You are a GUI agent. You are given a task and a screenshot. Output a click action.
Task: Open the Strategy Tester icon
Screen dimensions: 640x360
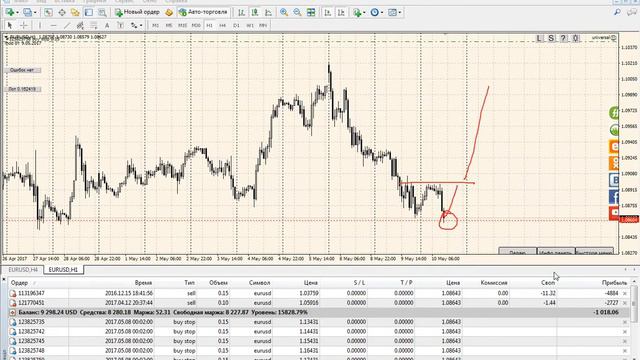102,12
